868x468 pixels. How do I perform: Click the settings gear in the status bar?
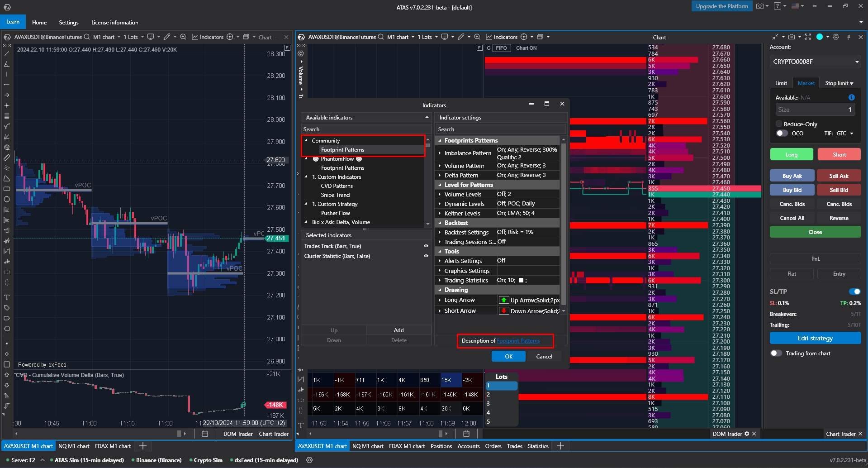(x=309, y=460)
